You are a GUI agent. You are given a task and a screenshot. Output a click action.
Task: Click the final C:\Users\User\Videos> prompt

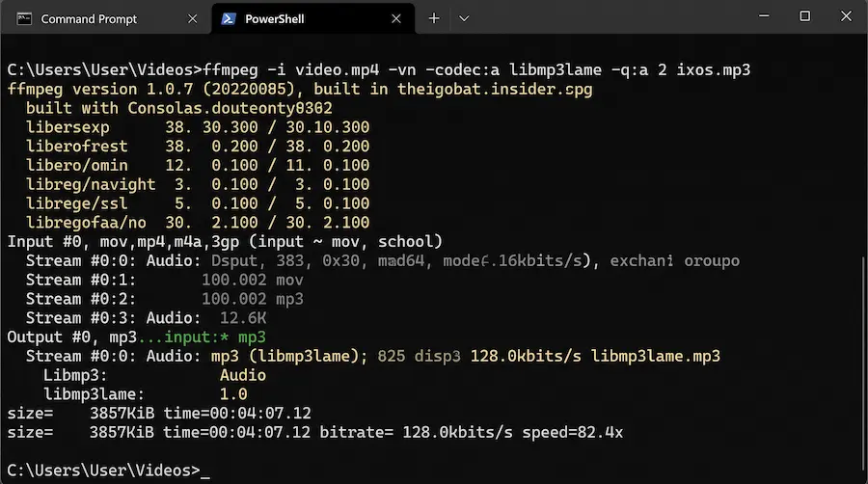point(103,471)
